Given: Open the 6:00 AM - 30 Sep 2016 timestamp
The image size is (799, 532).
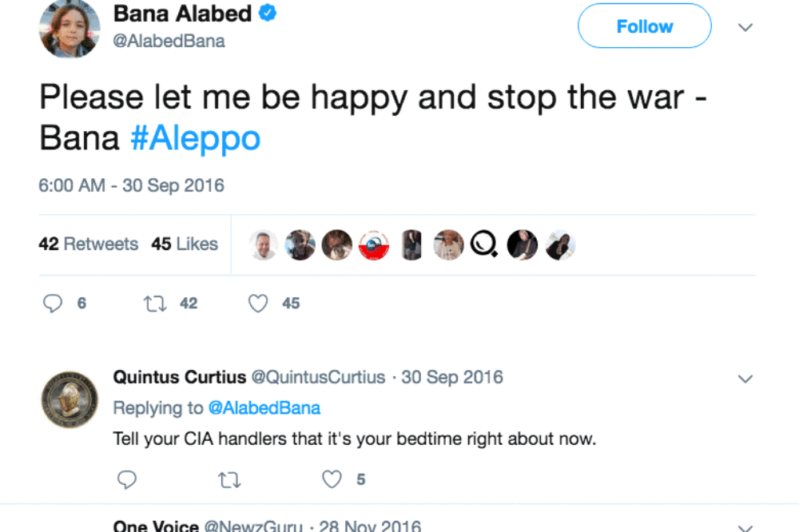Looking at the screenshot, I should click(132, 185).
